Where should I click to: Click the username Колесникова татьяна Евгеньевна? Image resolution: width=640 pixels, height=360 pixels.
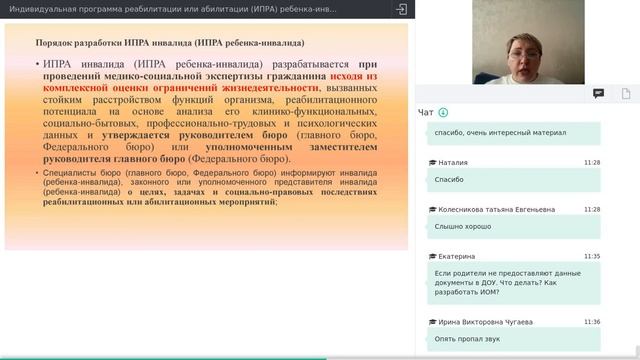tap(496, 209)
